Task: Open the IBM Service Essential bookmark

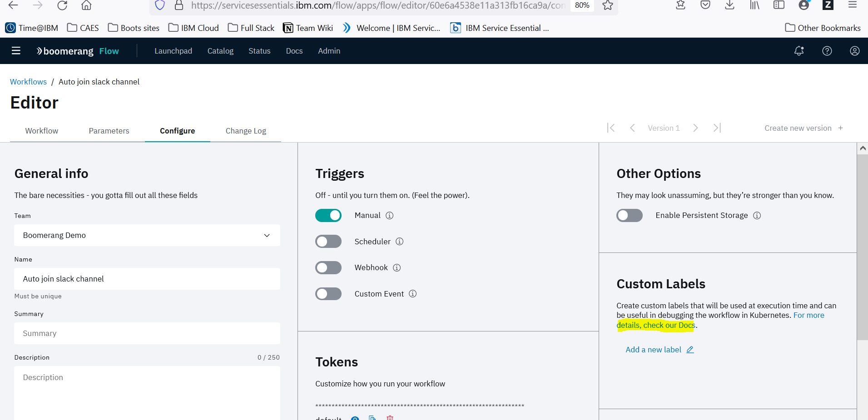Action: point(500,28)
